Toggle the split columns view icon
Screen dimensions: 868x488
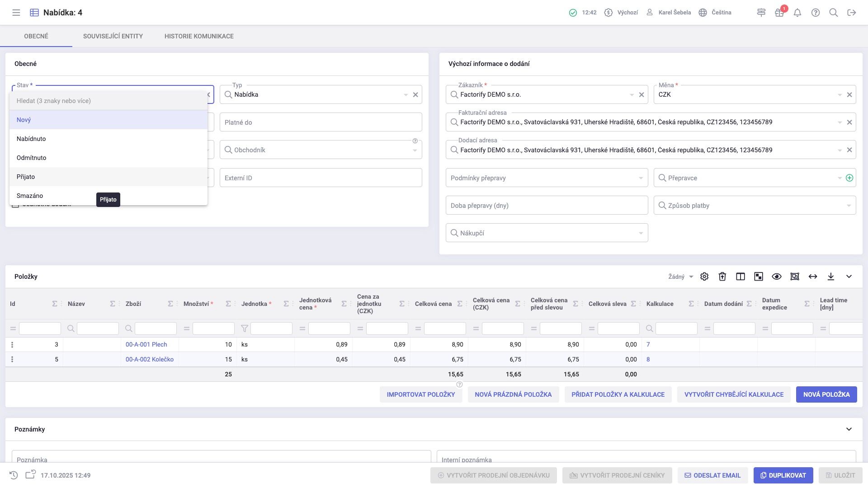[x=741, y=277]
